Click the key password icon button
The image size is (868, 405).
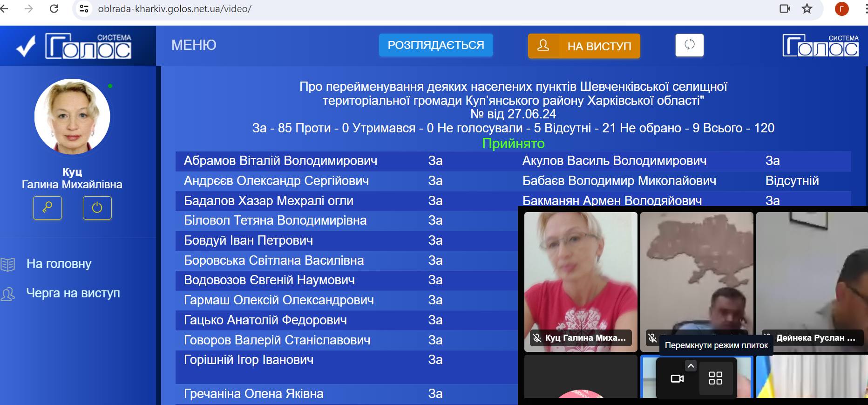point(47,208)
